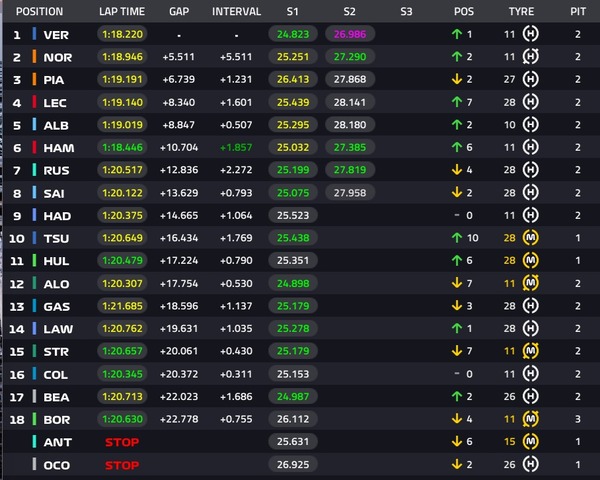The width and height of the screenshot is (600, 480).
Task: Click ALO's S1 time 24.898
Action: point(293,283)
